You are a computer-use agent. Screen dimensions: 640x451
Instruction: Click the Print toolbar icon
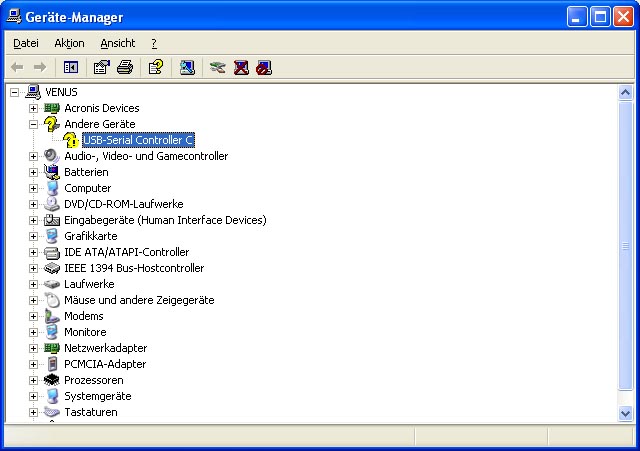125,67
